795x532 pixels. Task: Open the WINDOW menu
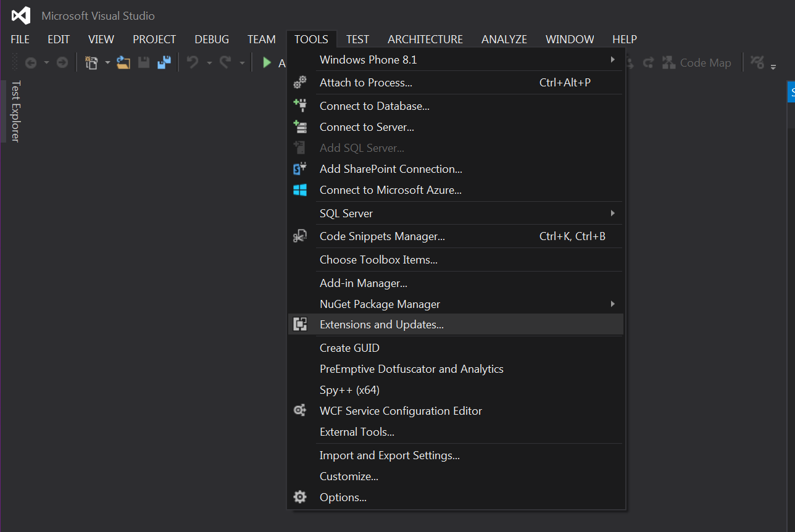[x=570, y=39]
